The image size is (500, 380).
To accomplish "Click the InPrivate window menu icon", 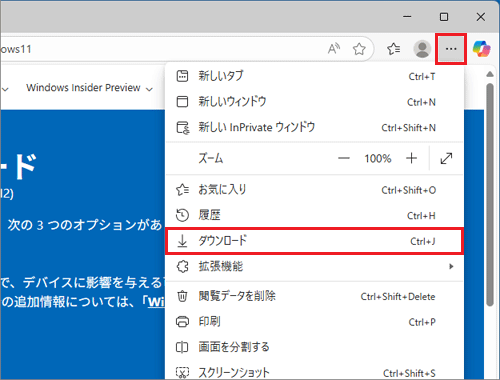I will (x=182, y=127).
